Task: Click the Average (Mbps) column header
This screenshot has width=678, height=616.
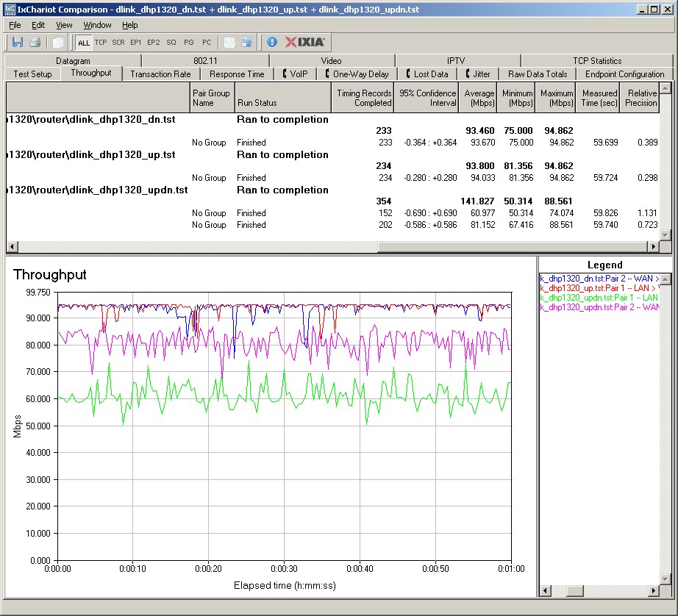Action: click(478, 98)
